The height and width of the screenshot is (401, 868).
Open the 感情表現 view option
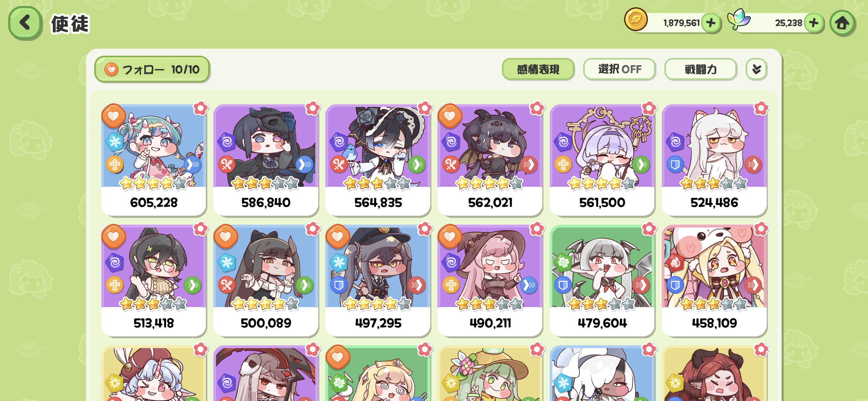[x=538, y=69]
